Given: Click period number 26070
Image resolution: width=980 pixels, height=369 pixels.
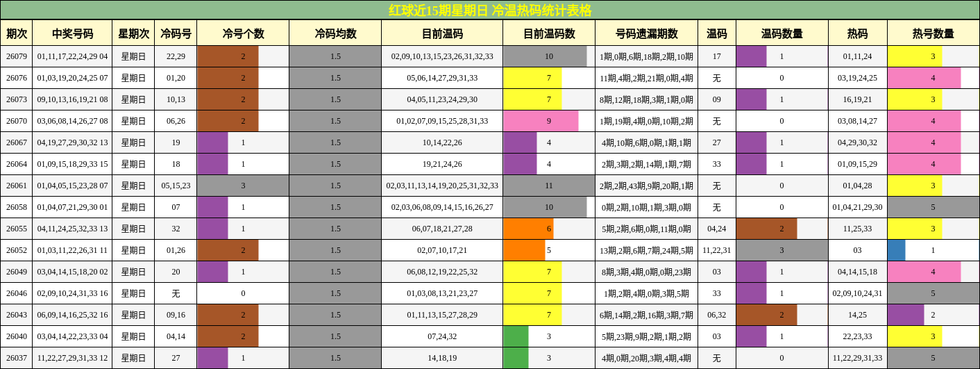Looking at the screenshot, I should point(17,121).
